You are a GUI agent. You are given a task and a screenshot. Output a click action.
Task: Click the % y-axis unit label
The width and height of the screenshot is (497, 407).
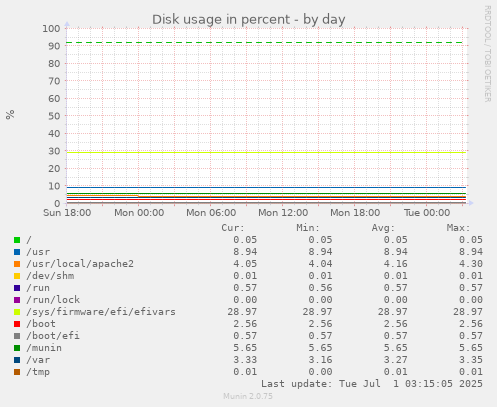(x=10, y=114)
